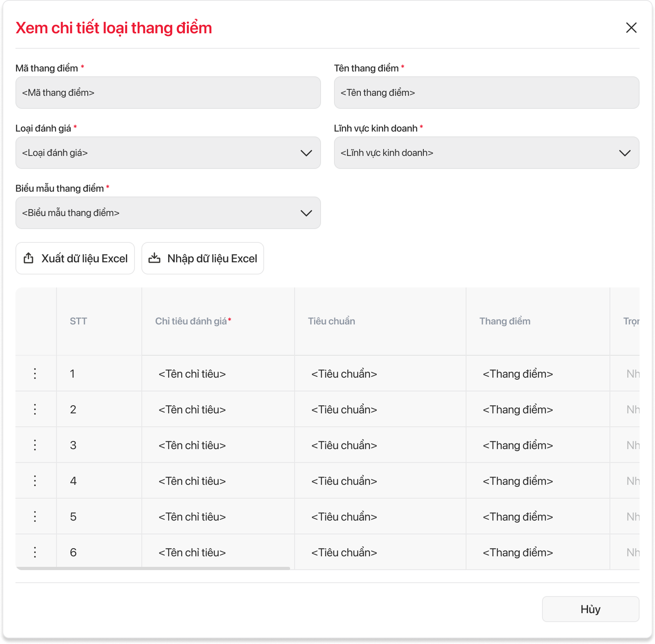Select the Tên chỉ tiêu cell in row 1
Screen dimensions: 655x644
192,374
